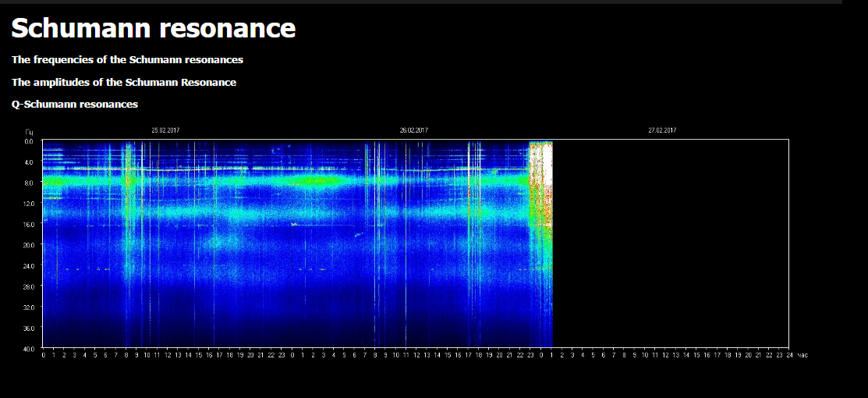Open the Q-Schumann resonances link

pos(75,104)
